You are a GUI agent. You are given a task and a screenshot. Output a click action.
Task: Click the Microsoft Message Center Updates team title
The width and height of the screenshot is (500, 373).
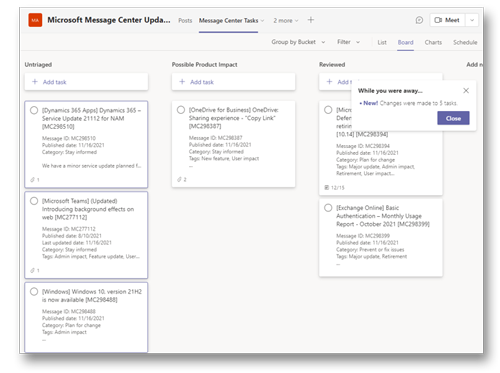pos(109,20)
